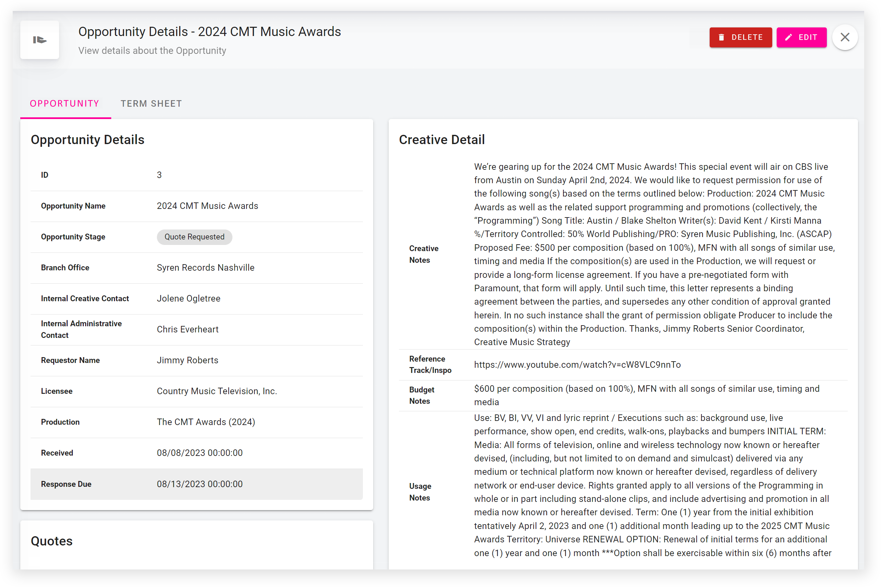The height and width of the screenshot is (588, 881).
Task: Click the Branch Office row label
Action: (x=65, y=267)
